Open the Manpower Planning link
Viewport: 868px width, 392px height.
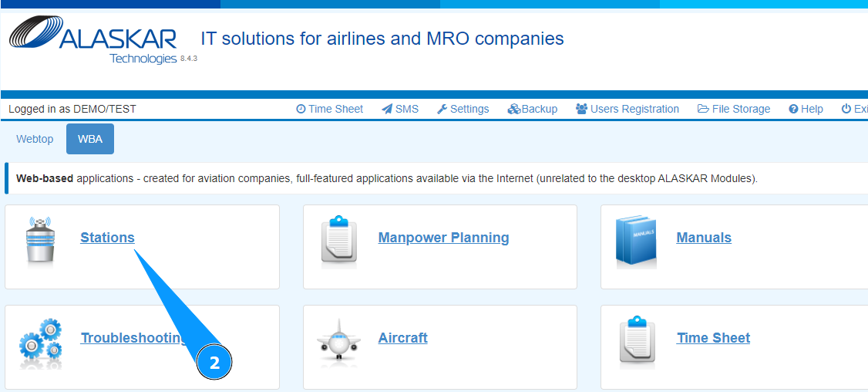click(443, 238)
